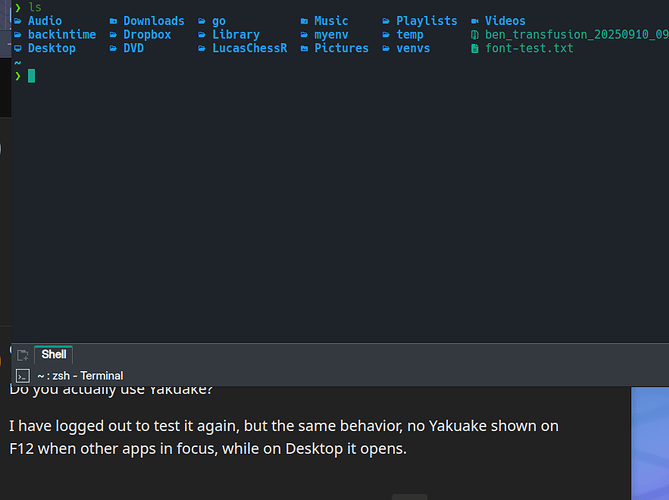Click the font-test.txt file icon
This screenshot has height=500, width=669.
[474, 48]
